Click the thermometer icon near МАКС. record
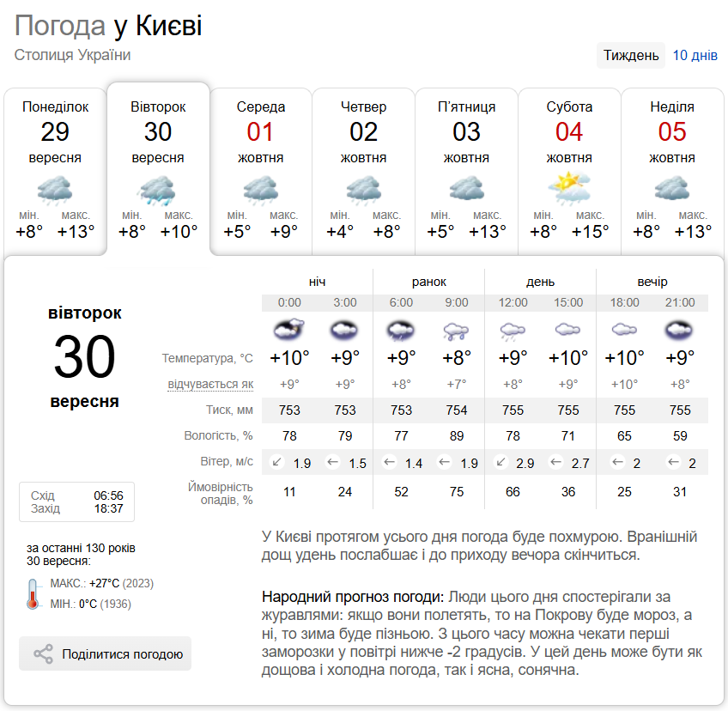728x711 pixels. [x=33, y=593]
